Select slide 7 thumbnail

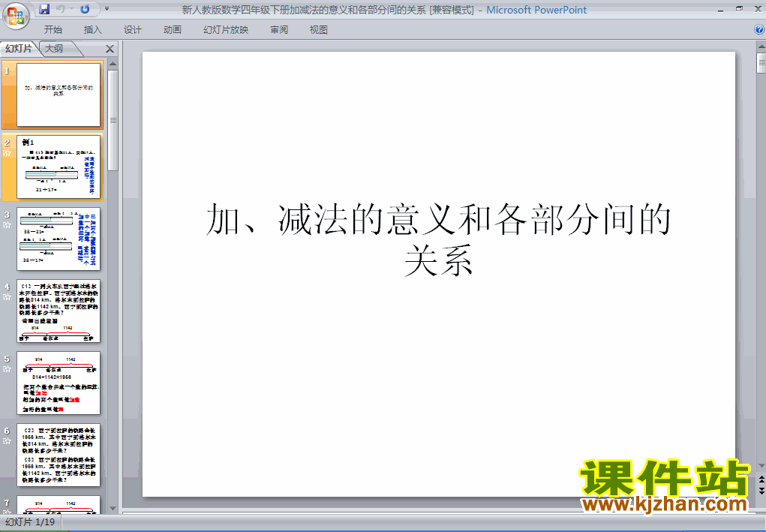pyautogui.click(x=59, y=505)
